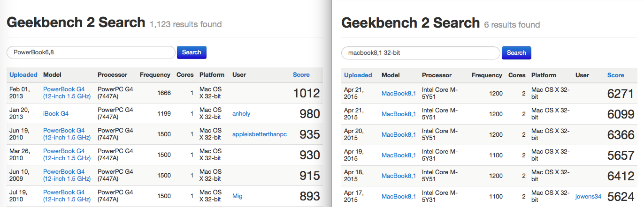Open PowerBook G4 link dated Jul 19, 2010
644x207 pixels.
67,196
